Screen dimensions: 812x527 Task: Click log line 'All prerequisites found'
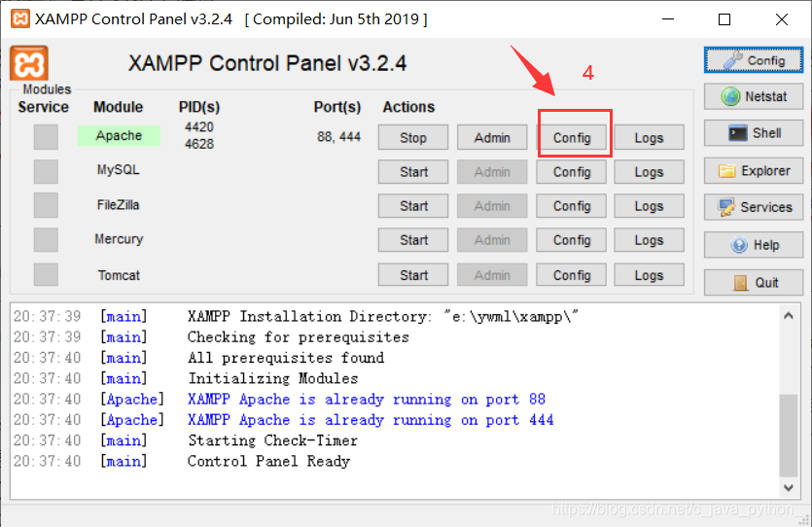(x=286, y=358)
